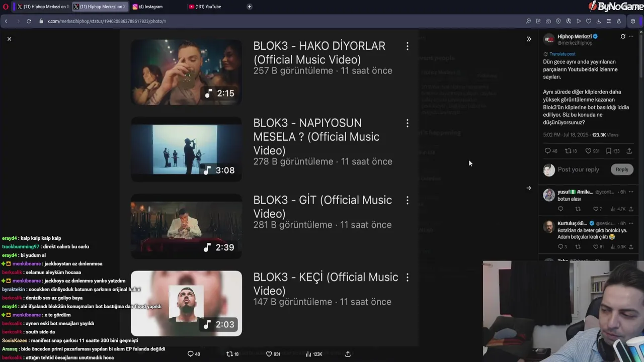Repost using the retweet icon showing 18
Image resolution: width=644 pixels, height=362 pixels.
click(x=571, y=151)
